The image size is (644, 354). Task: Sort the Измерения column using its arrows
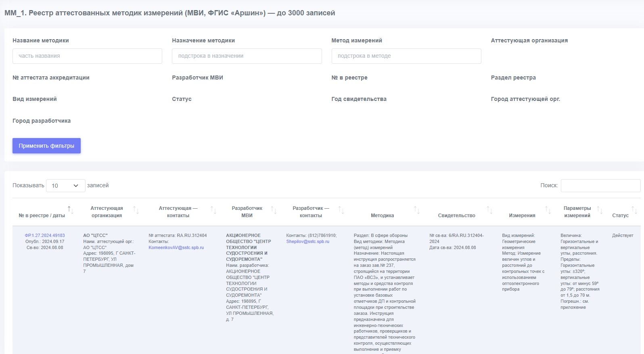coord(548,210)
